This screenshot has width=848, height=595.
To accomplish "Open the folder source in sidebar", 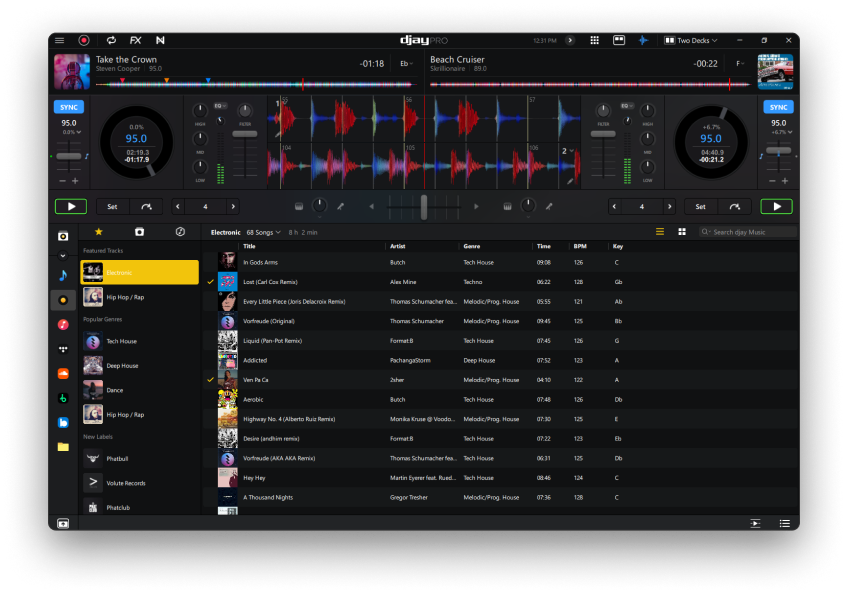I will (63, 447).
